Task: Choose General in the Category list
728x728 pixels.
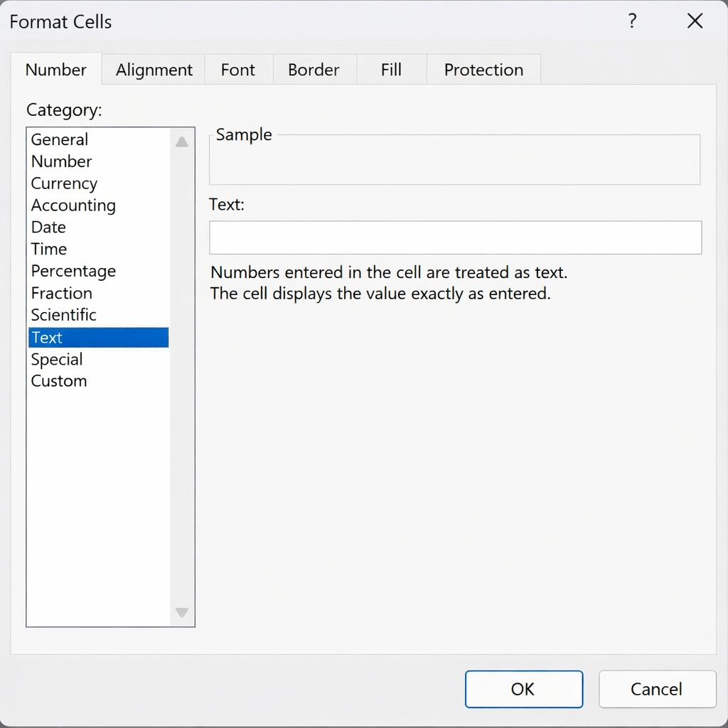Action: [60, 139]
